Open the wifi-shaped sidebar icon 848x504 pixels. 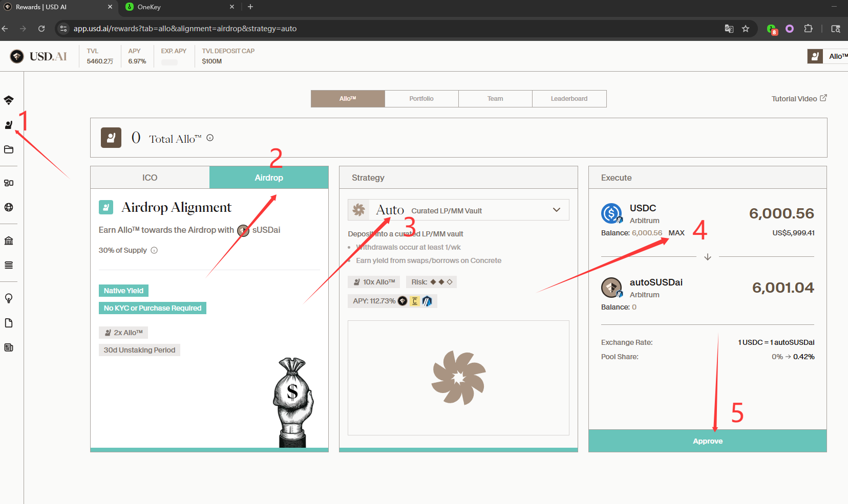coord(9,100)
